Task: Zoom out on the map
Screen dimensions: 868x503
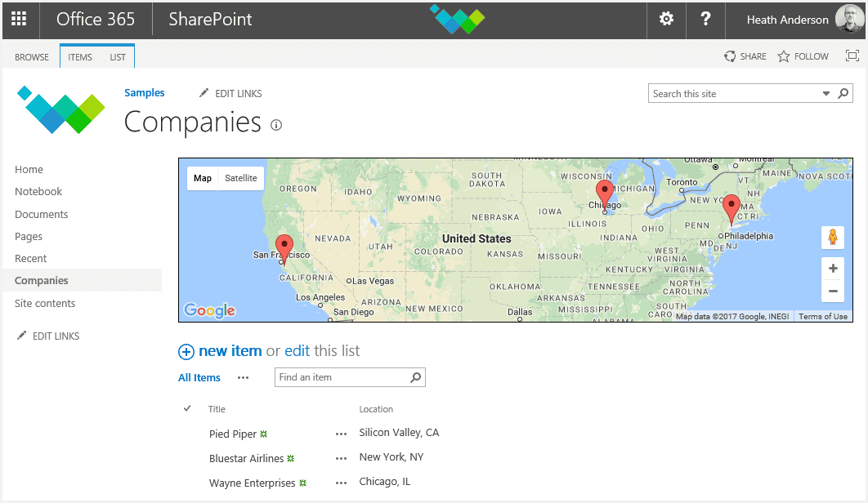Action: point(833,291)
